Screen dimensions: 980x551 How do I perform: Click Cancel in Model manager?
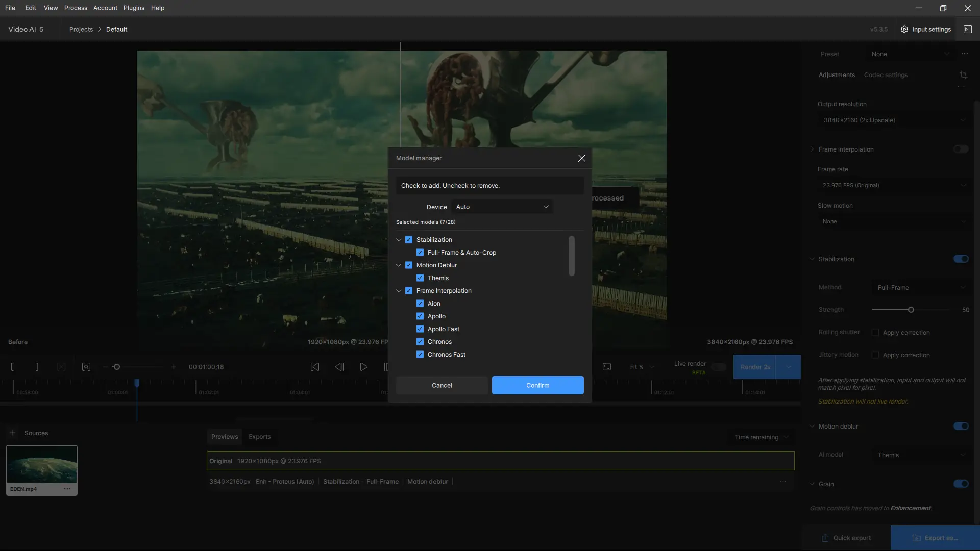click(442, 385)
